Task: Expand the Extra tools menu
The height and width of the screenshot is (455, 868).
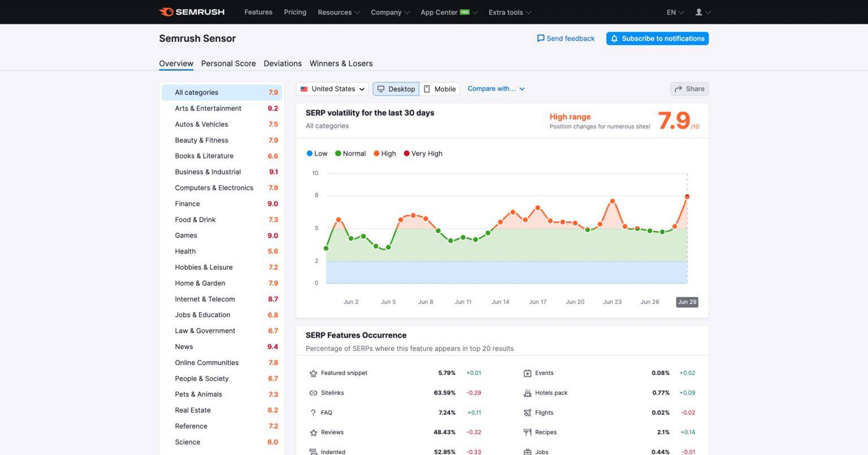Action: point(510,12)
